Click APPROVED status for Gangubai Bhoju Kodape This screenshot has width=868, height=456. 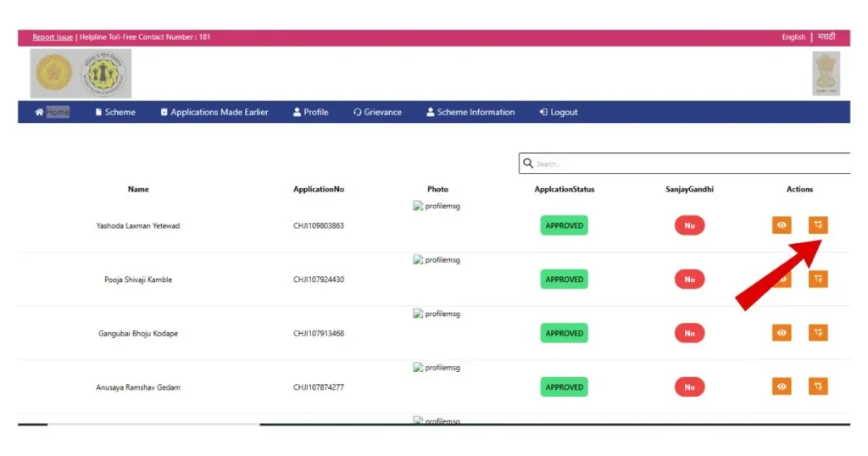coord(564,332)
